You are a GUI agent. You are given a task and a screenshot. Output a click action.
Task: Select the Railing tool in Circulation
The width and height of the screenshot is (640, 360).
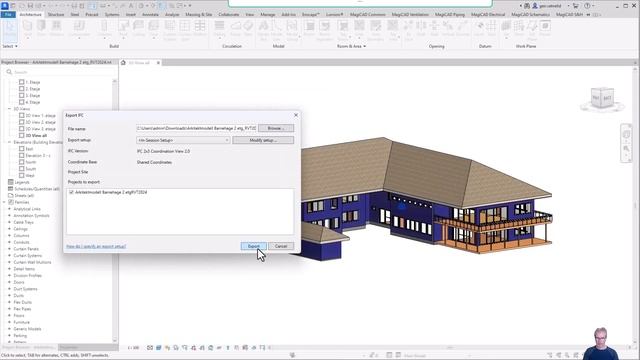click(x=220, y=29)
